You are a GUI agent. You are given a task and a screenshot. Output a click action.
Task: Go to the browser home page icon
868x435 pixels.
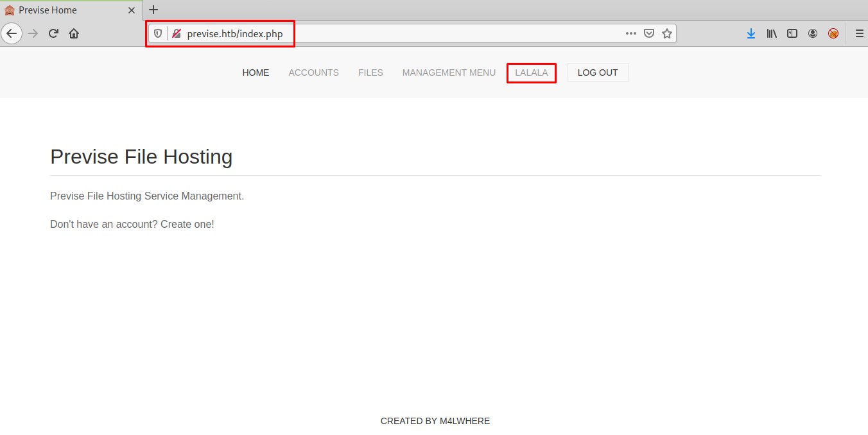pos(74,33)
